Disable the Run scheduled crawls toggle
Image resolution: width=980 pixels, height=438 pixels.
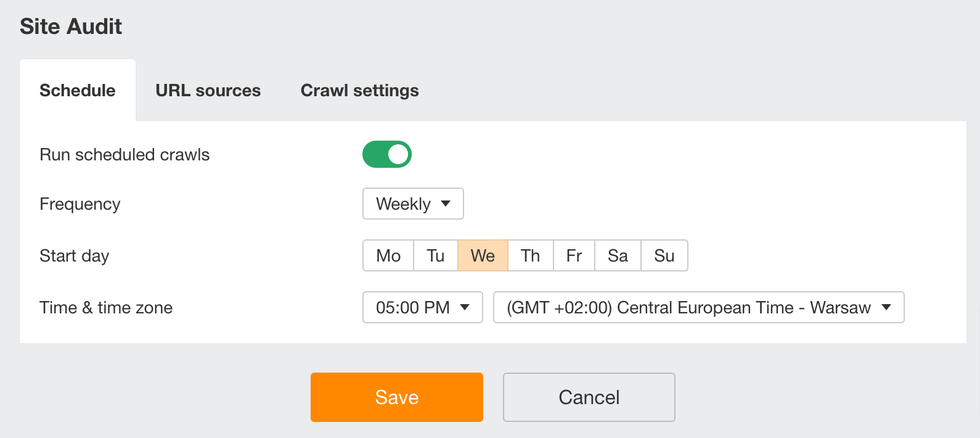(387, 154)
